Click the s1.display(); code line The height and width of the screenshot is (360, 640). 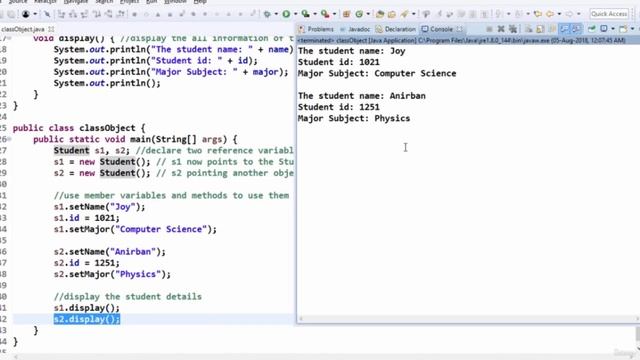[87, 308]
